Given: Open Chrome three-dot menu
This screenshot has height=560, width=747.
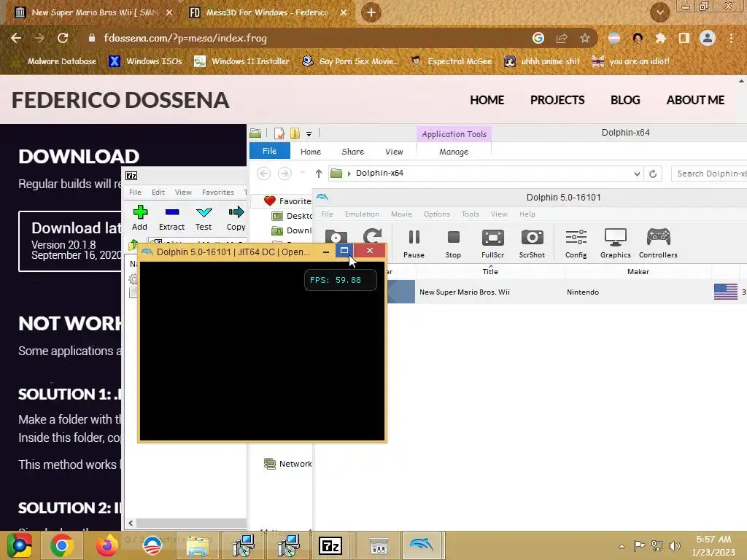Looking at the screenshot, I should point(731,38).
